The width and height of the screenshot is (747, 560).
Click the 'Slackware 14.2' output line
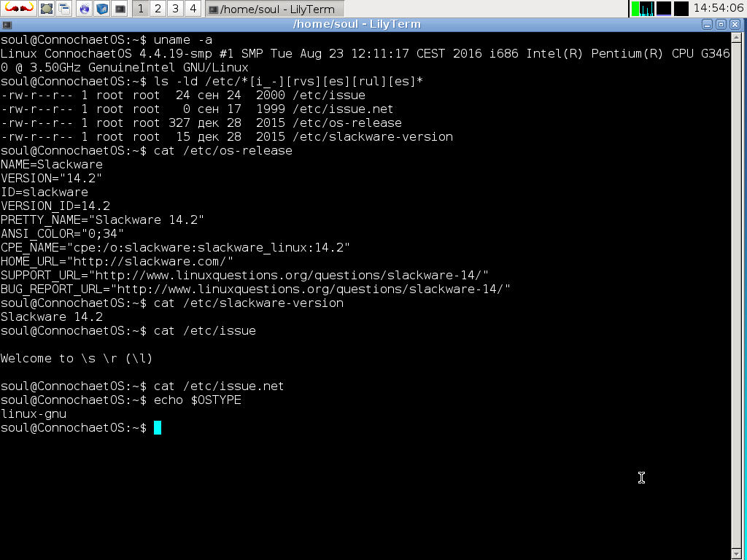click(52, 316)
